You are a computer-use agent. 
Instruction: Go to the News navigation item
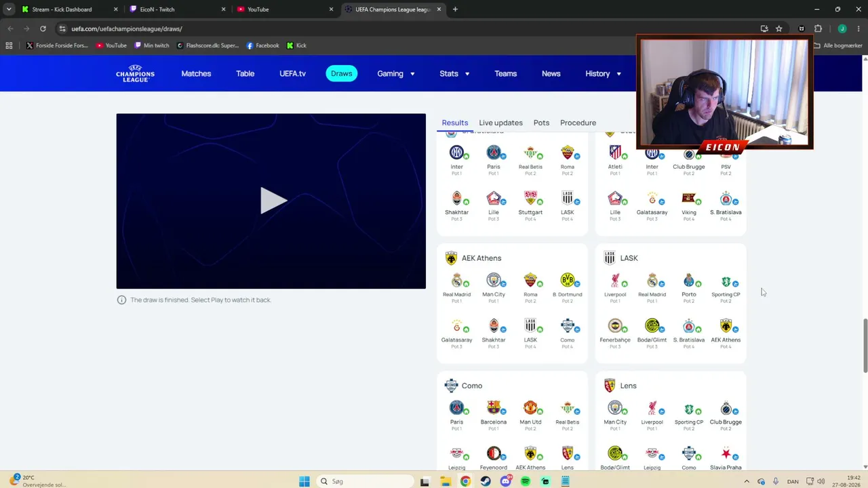click(551, 73)
